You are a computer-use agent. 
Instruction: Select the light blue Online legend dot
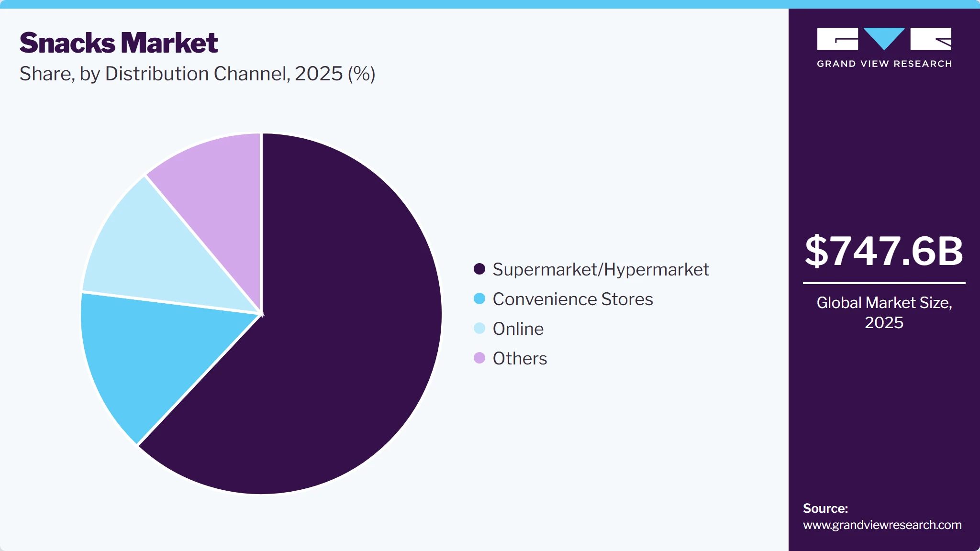479,328
